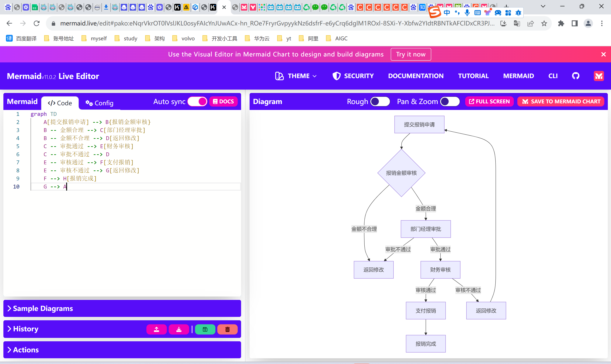Click the Sogou soft keyboard icon
Viewport: 611px width, 364px height.
477,13
